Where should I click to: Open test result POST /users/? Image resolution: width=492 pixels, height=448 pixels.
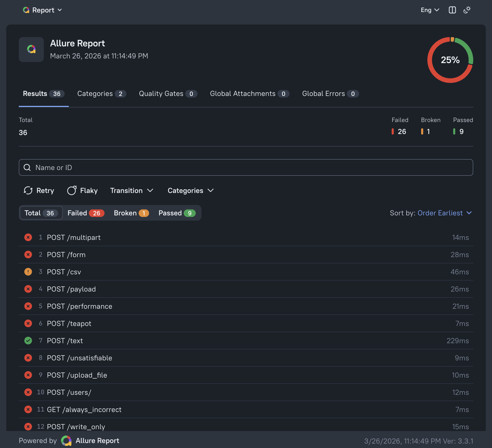pos(246,392)
